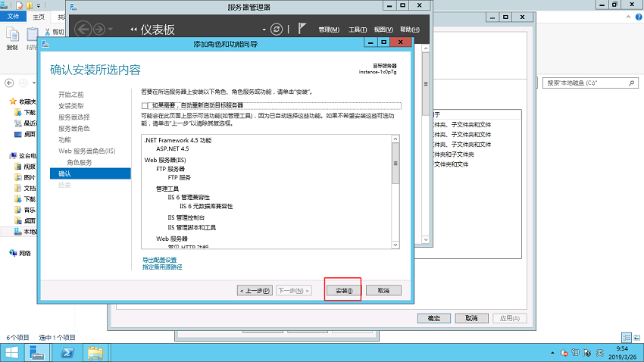
Task: Open PowerShell taskbar icon
Action: click(67, 353)
